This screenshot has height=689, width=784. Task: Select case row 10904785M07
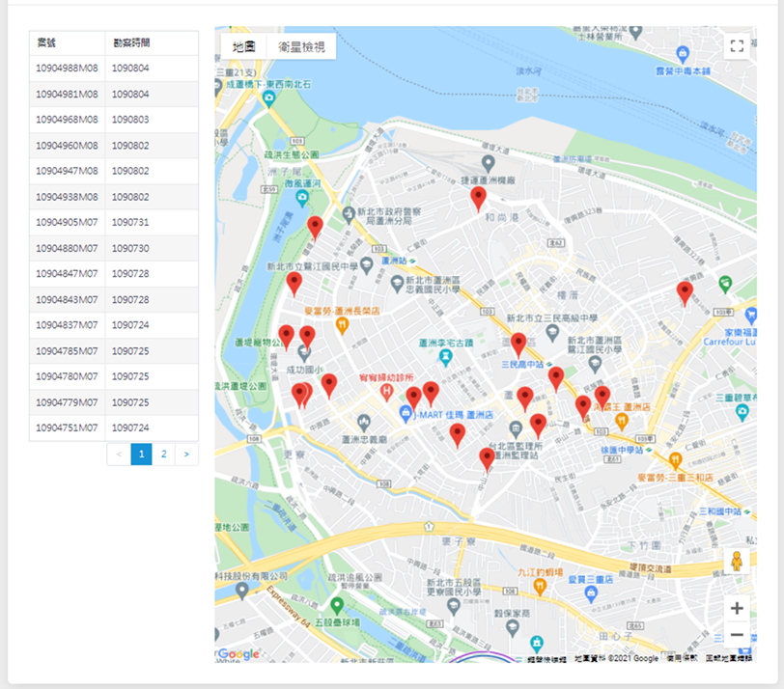tap(114, 351)
